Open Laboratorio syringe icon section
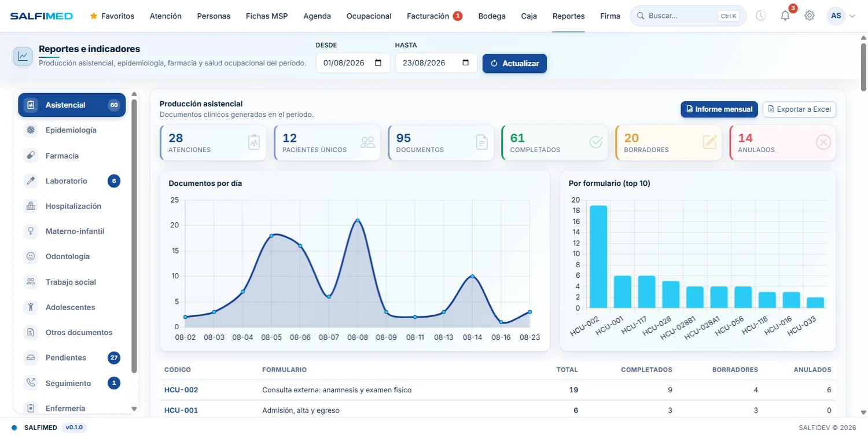This screenshot has height=438, width=868. tap(31, 181)
